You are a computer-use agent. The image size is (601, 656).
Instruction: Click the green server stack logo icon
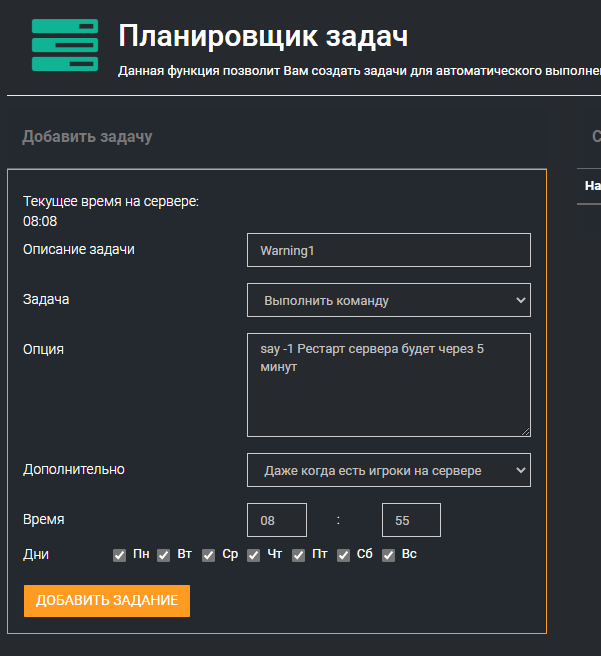coord(65,45)
